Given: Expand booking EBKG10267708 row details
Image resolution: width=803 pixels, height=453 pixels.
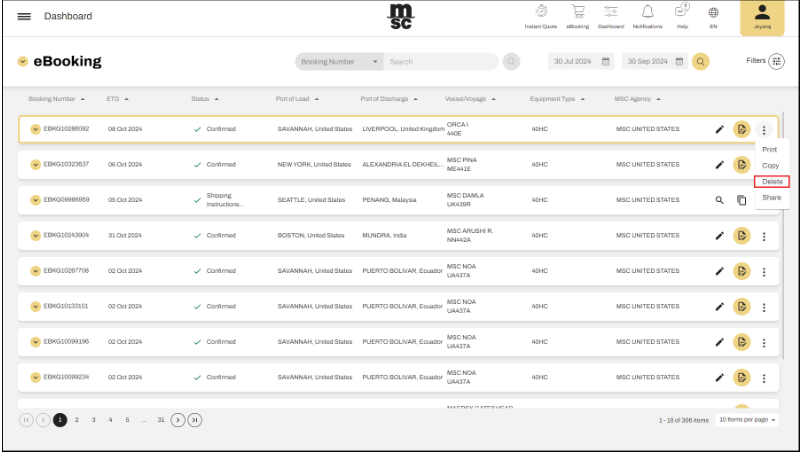Looking at the screenshot, I should (x=35, y=271).
